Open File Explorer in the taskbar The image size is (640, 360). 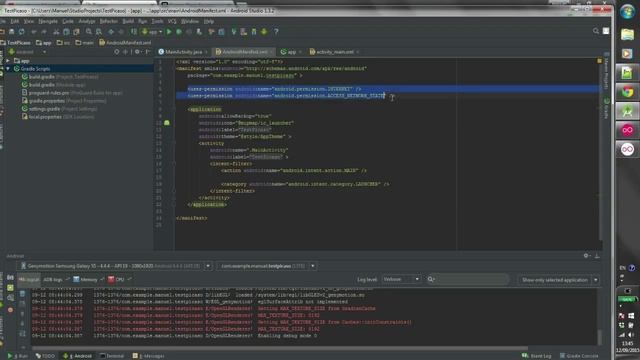pyautogui.click(x=627, y=34)
